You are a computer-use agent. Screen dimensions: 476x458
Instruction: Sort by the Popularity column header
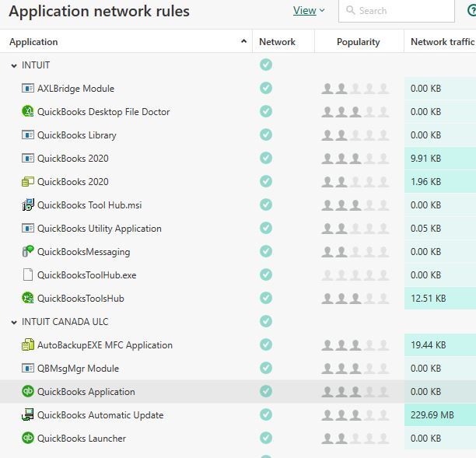[358, 42]
